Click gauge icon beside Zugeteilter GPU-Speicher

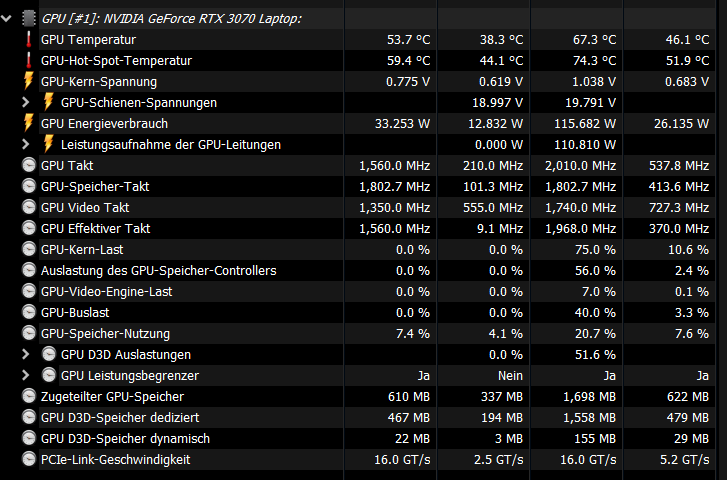(29, 397)
